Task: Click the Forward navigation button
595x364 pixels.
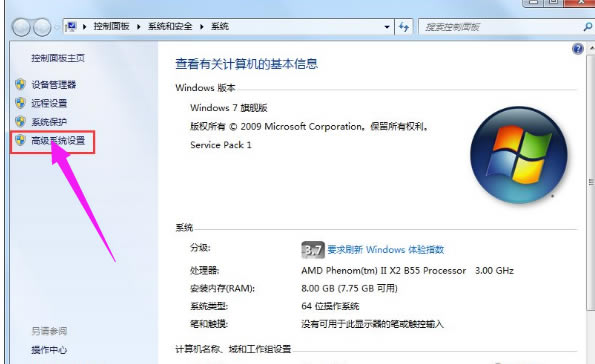Action: click(x=41, y=27)
